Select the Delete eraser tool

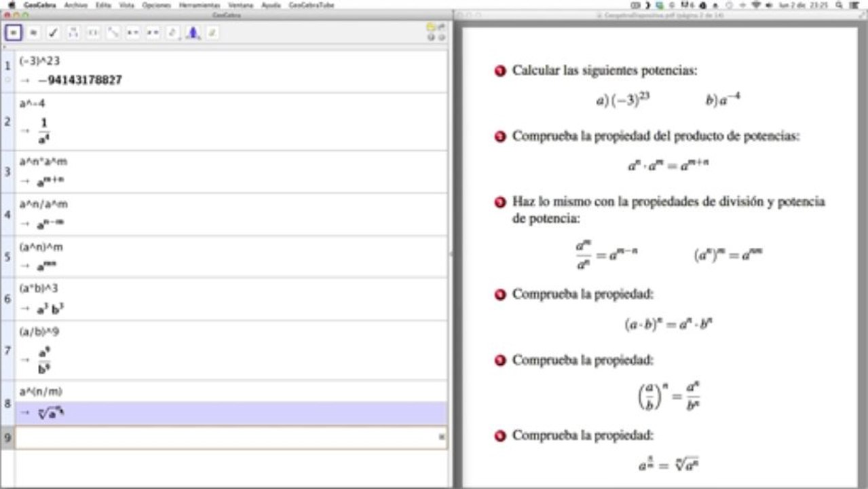pos(213,33)
